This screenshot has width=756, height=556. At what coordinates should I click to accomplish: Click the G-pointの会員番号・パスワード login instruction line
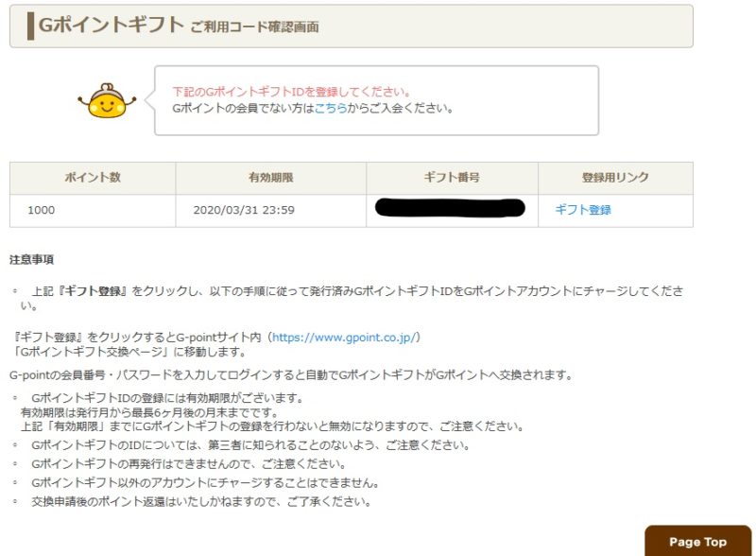[291, 375]
